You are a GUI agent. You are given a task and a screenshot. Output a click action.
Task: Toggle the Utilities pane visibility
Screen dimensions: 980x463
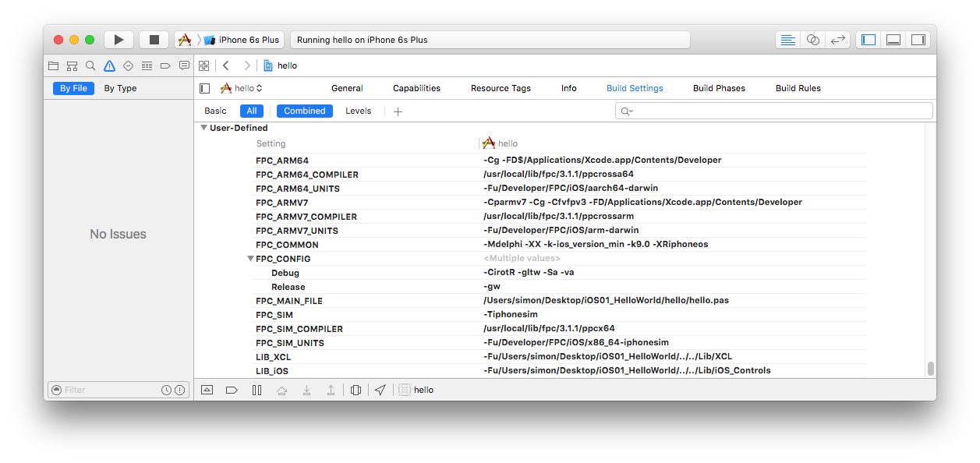pos(918,40)
